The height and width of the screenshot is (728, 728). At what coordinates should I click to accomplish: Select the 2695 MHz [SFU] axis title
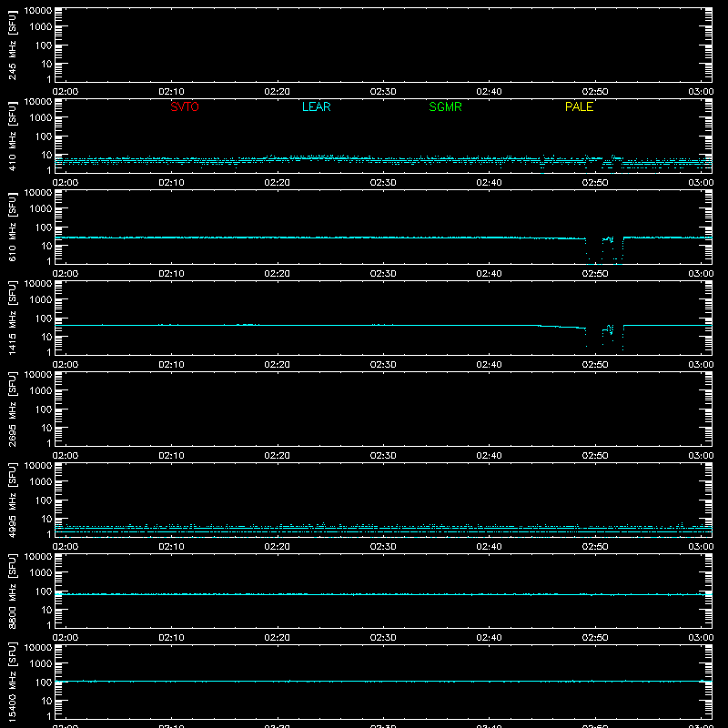[12, 409]
